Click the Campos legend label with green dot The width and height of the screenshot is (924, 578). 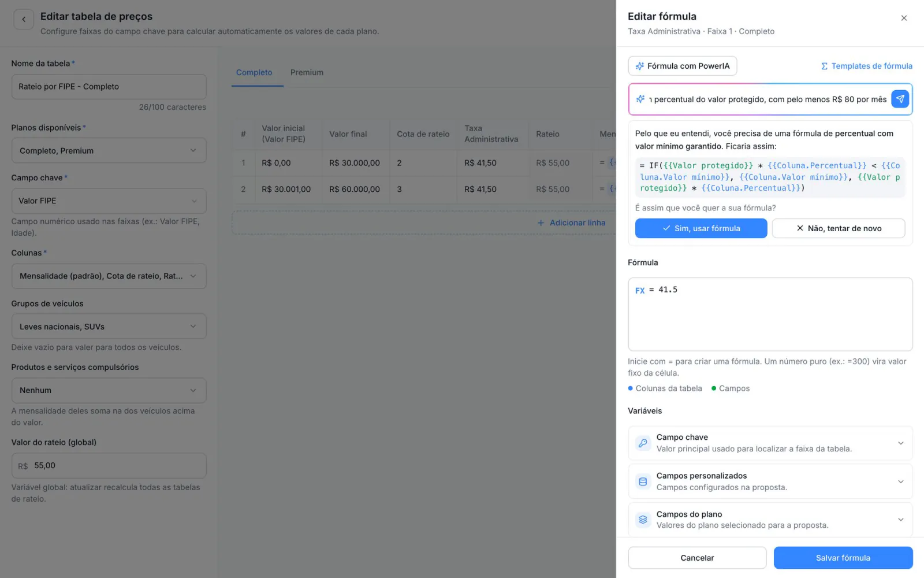tap(734, 388)
